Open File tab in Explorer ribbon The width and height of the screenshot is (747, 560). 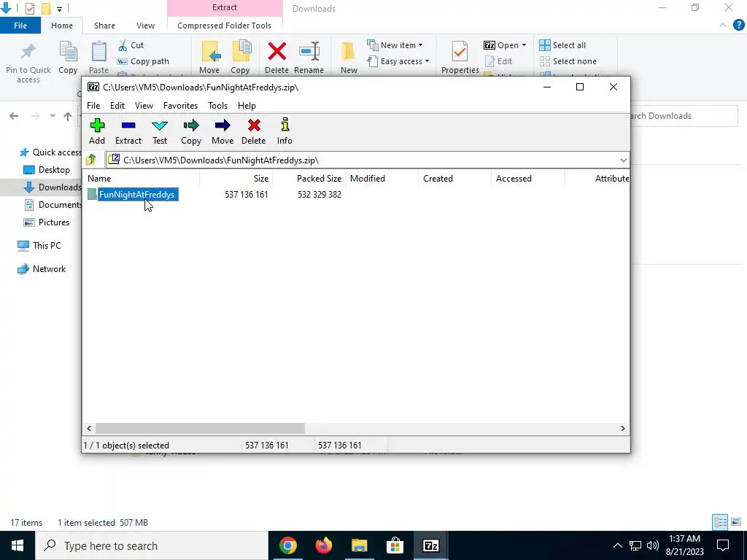pos(20,26)
